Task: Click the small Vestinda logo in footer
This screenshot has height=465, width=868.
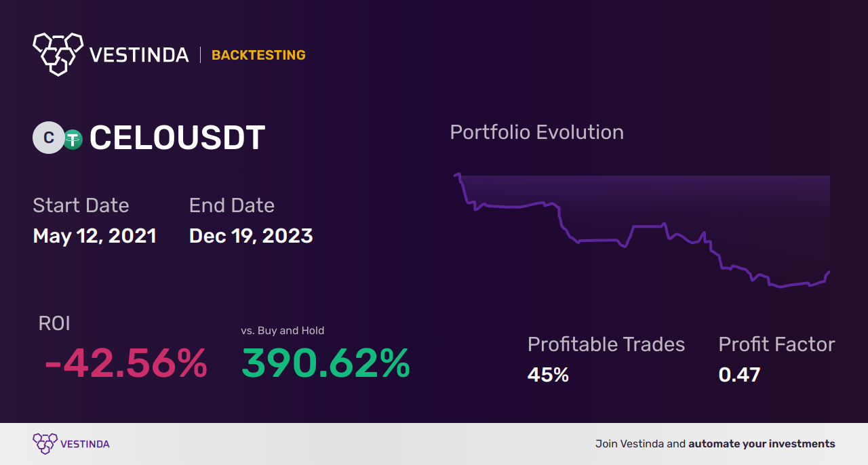Action: [45, 444]
